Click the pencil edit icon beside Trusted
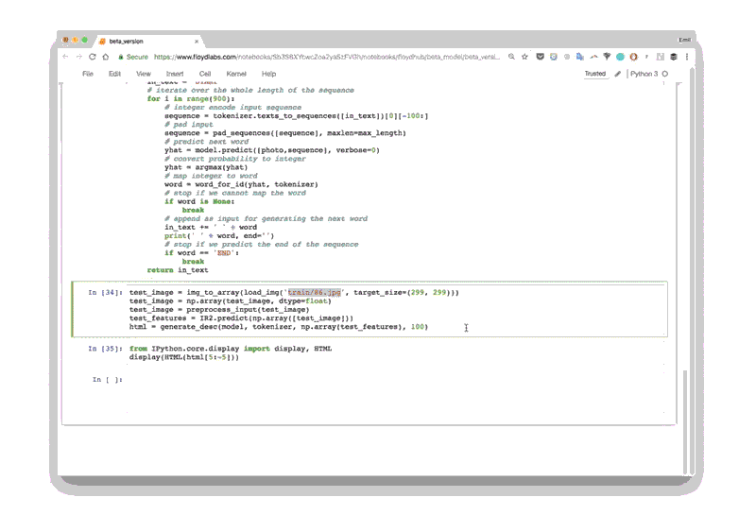Image resolution: width=756 pixels, height=532 pixels. (x=618, y=73)
